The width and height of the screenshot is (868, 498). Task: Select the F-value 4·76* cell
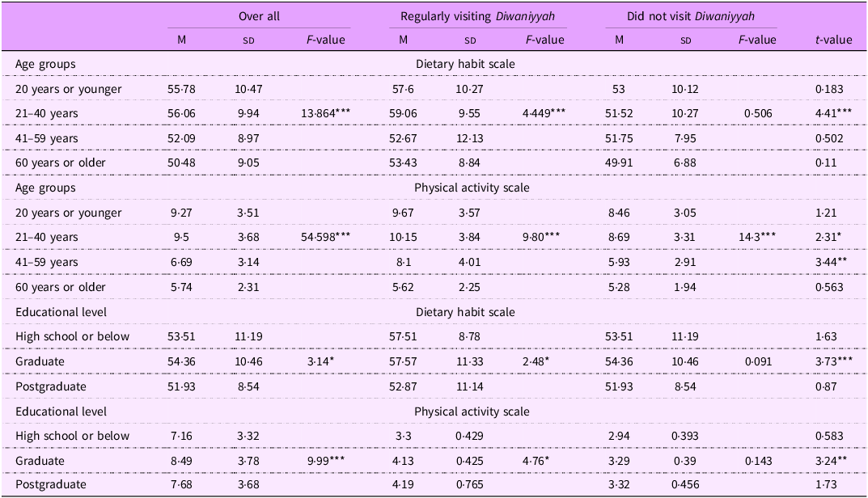tap(536, 461)
